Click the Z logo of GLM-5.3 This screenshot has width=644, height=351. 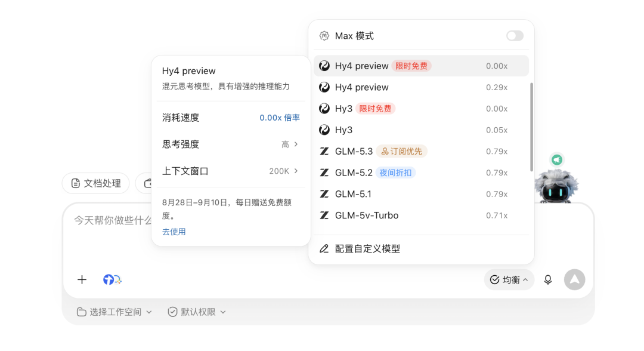(x=324, y=151)
